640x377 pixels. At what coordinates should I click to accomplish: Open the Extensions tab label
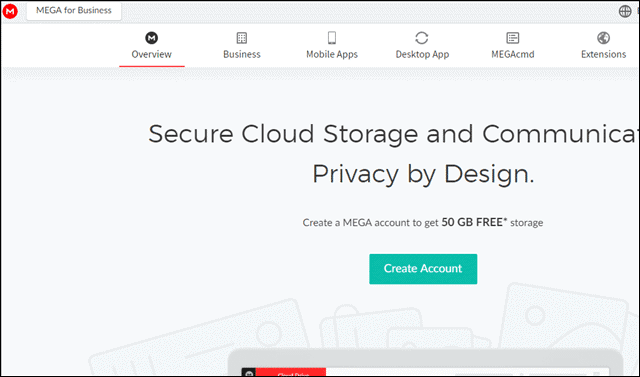603,54
